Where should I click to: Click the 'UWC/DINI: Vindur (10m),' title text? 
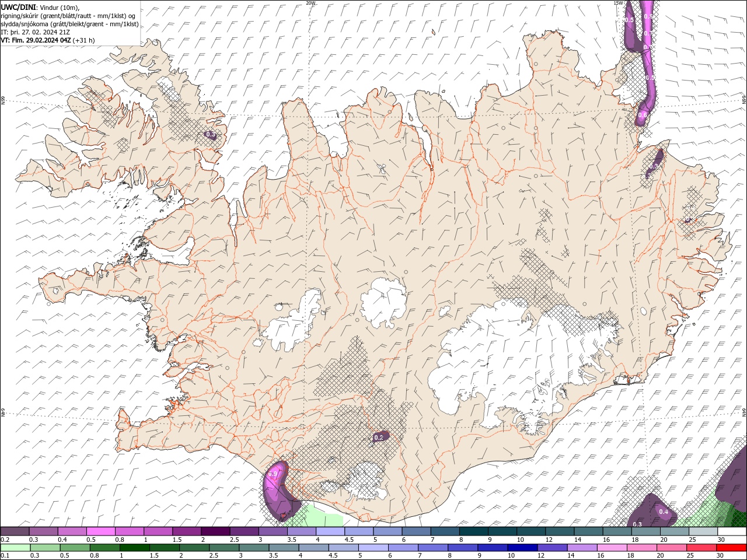(x=40, y=7)
